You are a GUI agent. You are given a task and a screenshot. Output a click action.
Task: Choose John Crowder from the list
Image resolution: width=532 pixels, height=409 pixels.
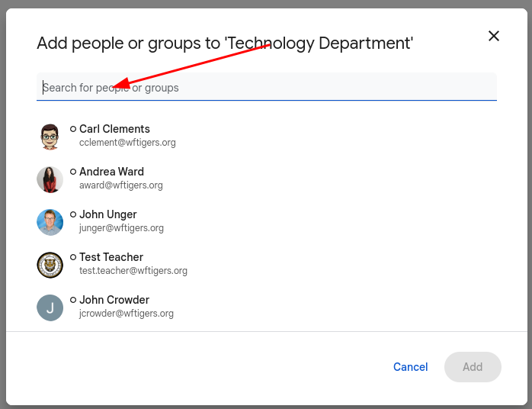coord(266,308)
